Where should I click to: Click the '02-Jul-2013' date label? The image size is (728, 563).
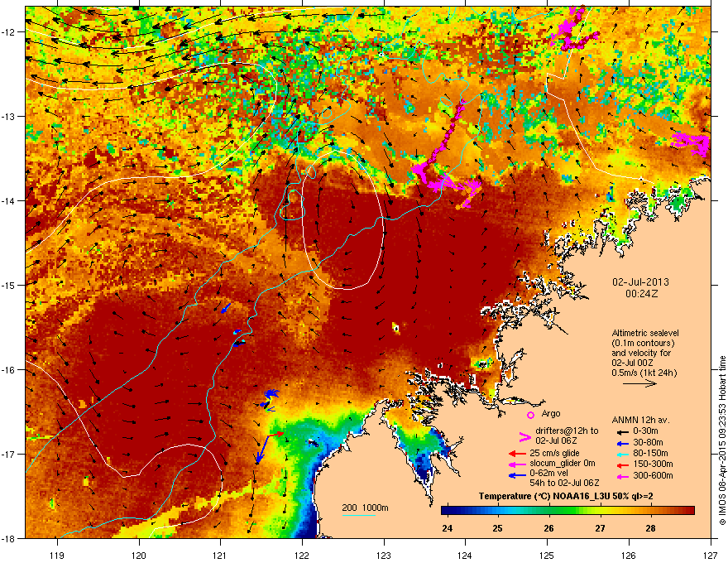point(640,282)
